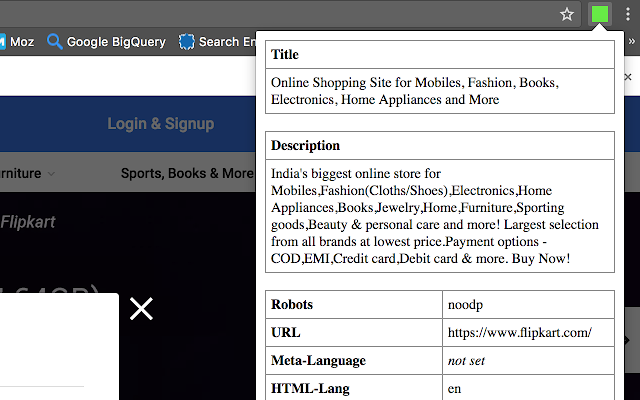This screenshot has height=400, width=640.
Task: Click the https://www.flipkart.com/ value
Action: coord(520,333)
